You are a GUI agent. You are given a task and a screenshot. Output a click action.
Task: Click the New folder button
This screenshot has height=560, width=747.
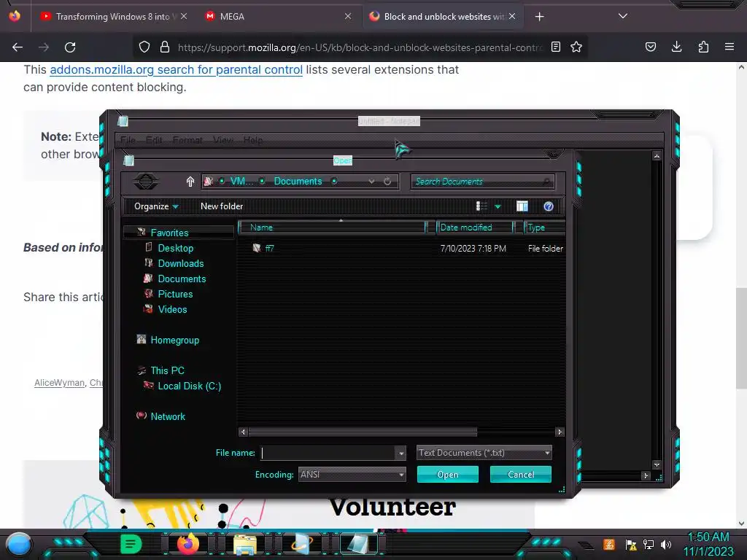point(222,206)
